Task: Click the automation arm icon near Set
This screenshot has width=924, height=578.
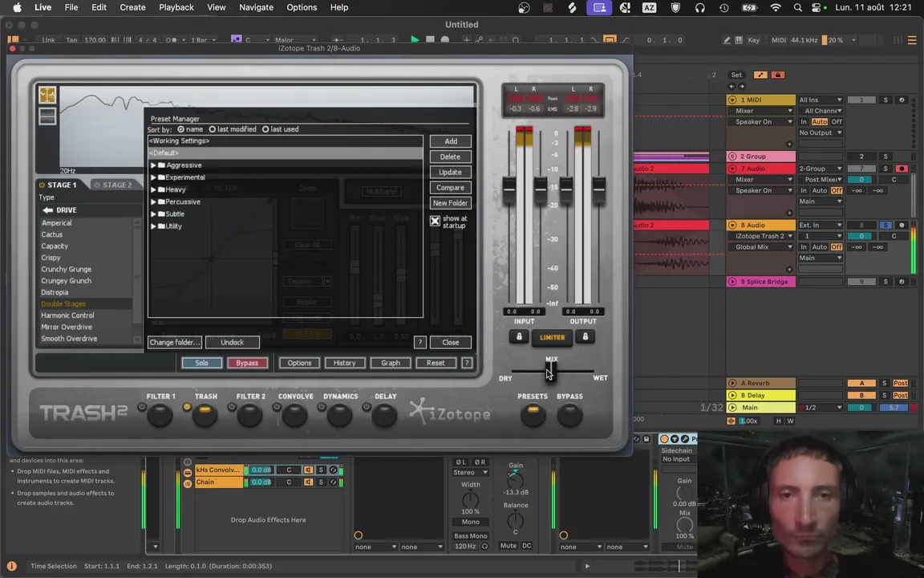Action: pyautogui.click(x=760, y=75)
